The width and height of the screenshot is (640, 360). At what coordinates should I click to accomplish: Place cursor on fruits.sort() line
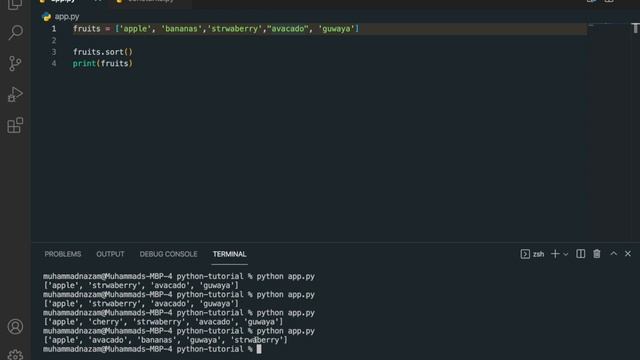103,52
